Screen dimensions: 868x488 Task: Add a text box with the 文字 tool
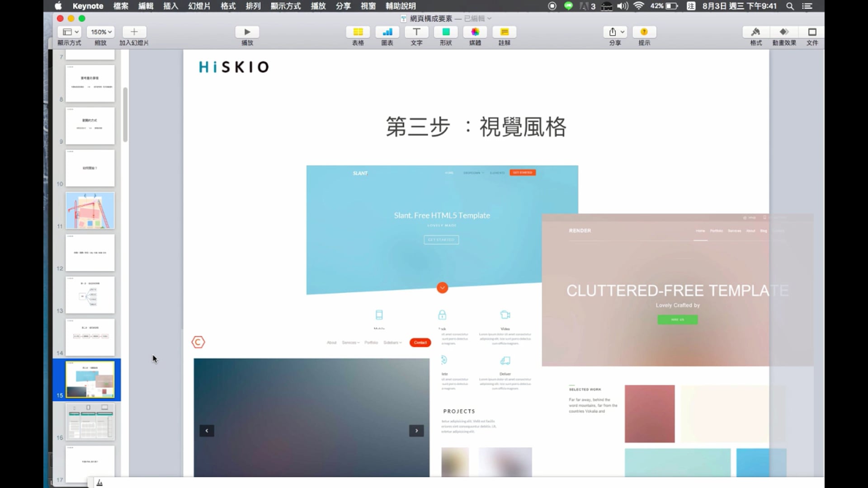coord(416,32)
